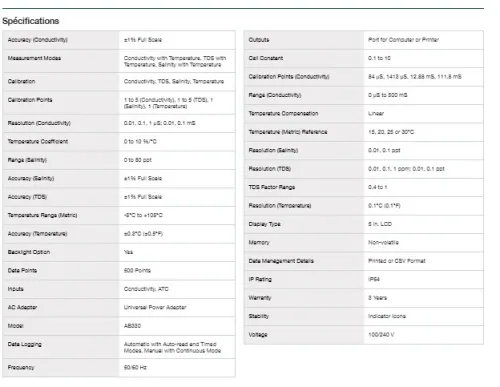The height and width of the screenshot is (387, 500).
Task: Click the value "0.1°C (0.1°F)"
Action: pos(384,206)
